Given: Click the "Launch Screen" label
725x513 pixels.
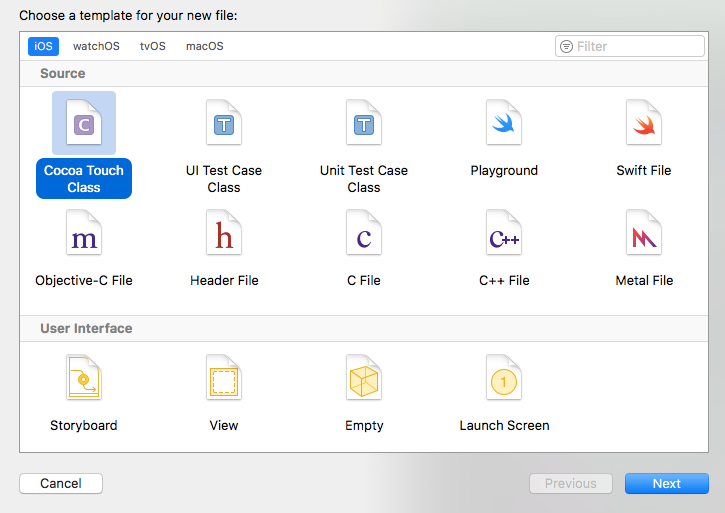Looking at the screenshot, I should [504, 425].
